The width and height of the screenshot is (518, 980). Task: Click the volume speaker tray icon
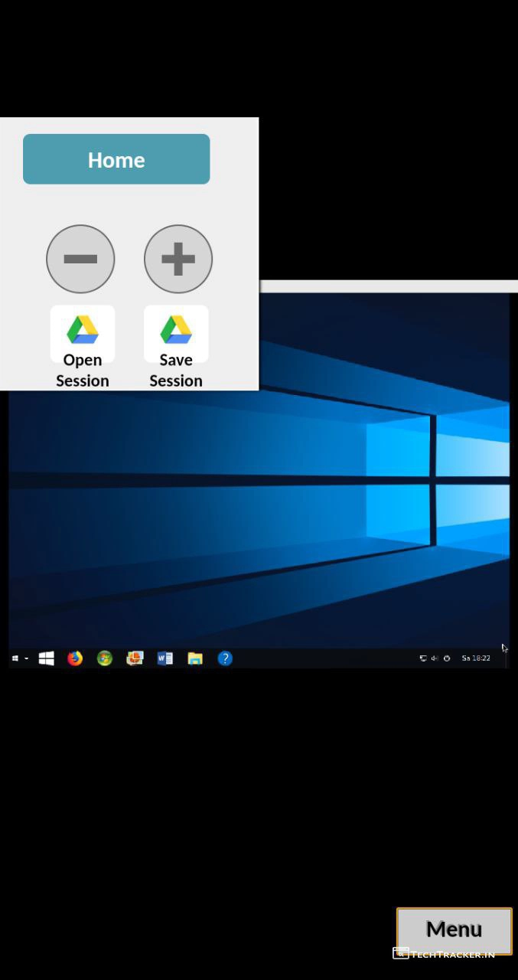coord(435,658)
